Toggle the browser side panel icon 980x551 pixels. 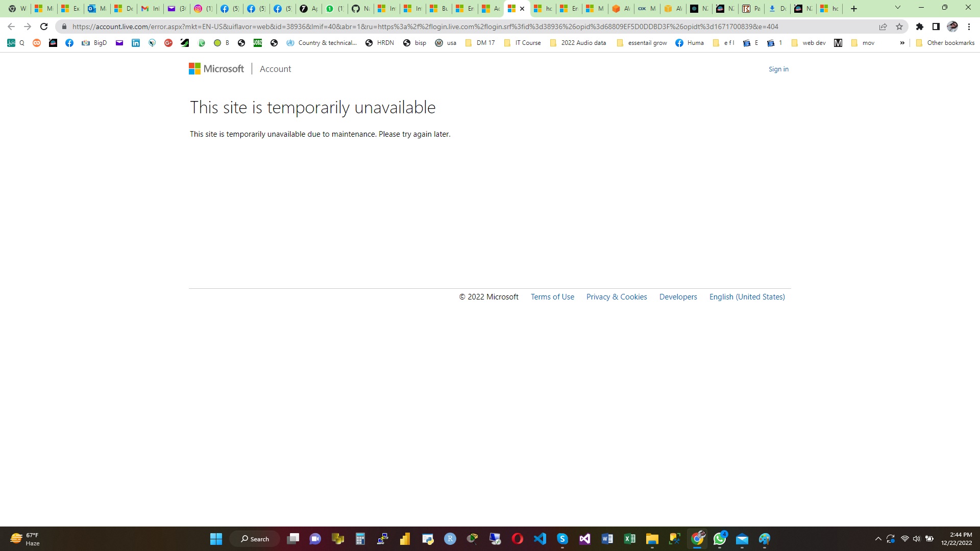(936, 27)
